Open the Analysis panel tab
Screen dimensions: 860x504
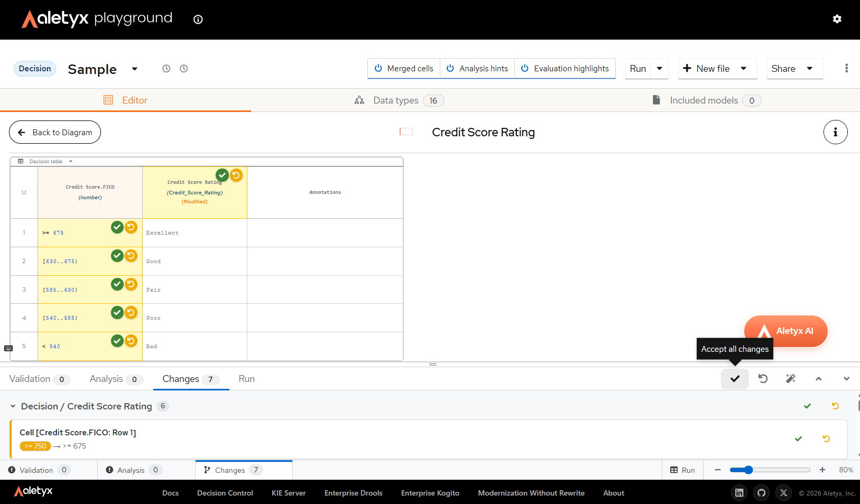(x=116, y=379)
